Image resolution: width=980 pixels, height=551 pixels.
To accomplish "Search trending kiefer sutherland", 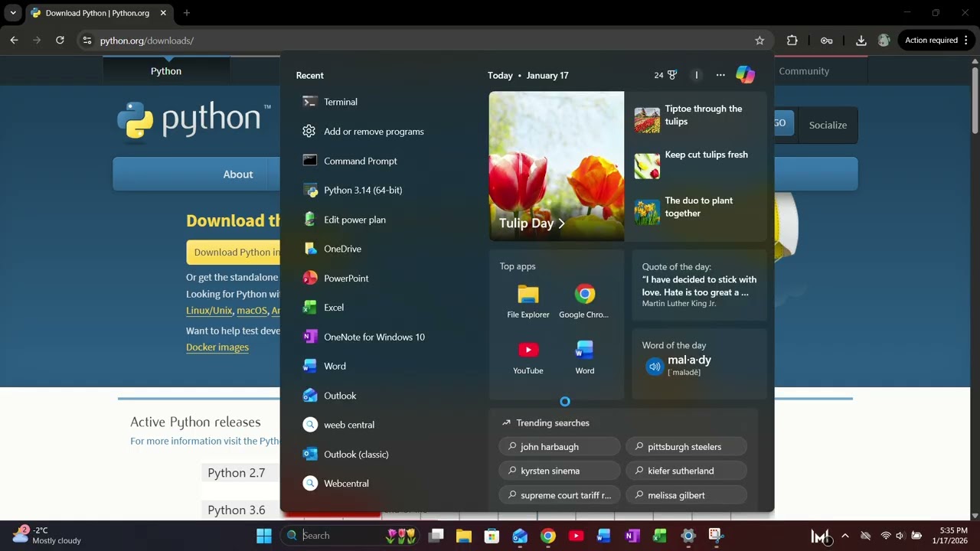I will point(686,471).
